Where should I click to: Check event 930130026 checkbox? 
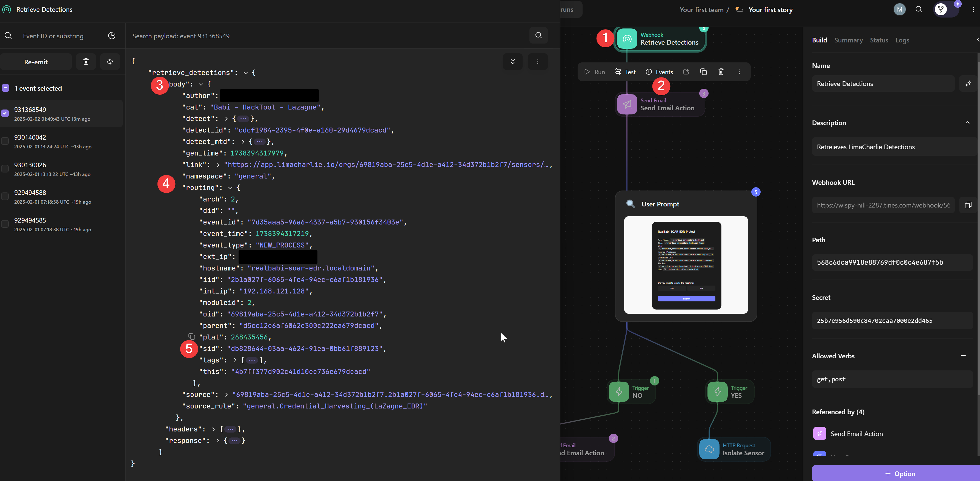(x=5, y=169)
